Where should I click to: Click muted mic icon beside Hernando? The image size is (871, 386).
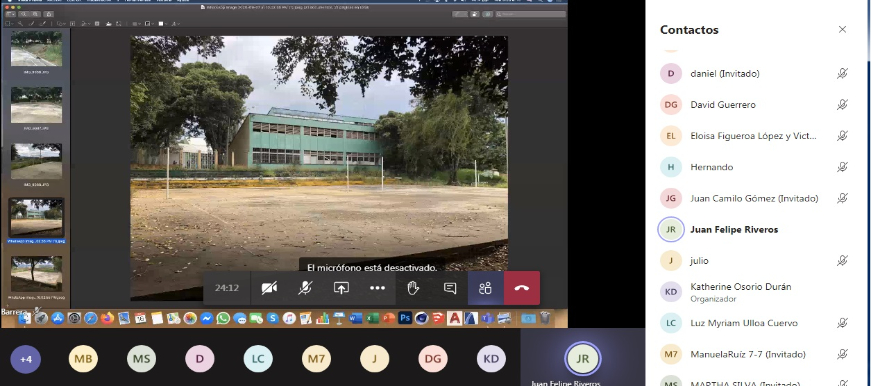(x=842, y=167)
